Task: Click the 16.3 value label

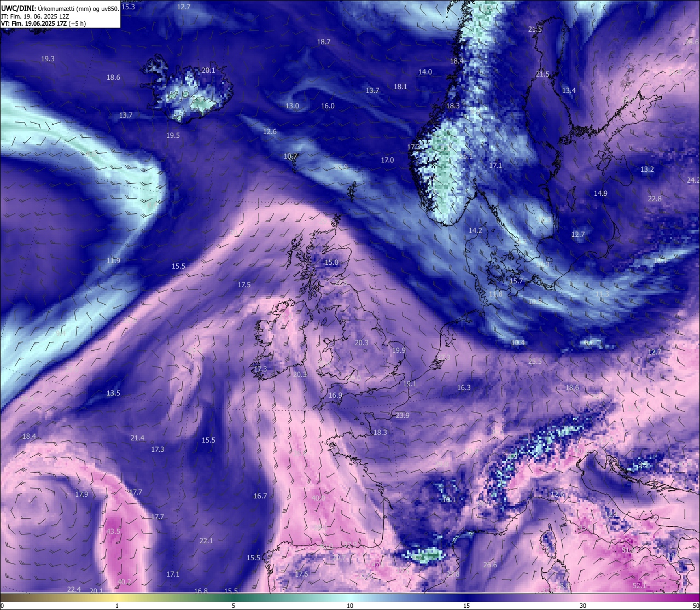Action: (x=464, y=387)
